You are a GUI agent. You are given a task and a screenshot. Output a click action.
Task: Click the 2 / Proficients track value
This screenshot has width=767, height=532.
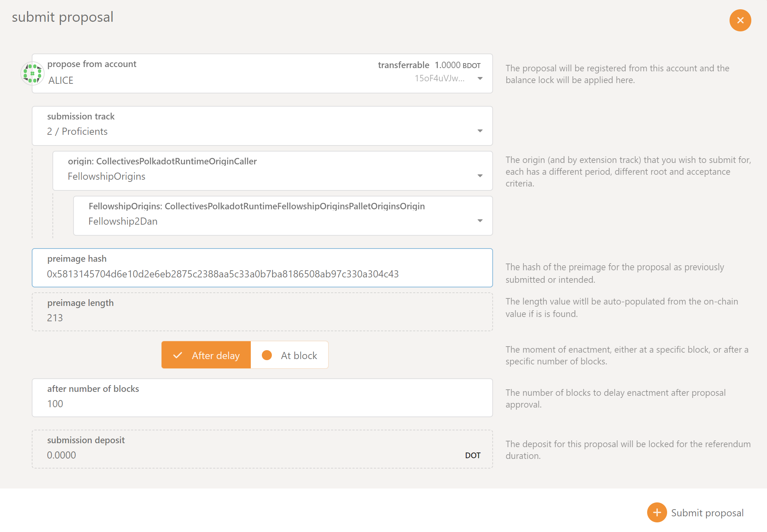point(77,132)
